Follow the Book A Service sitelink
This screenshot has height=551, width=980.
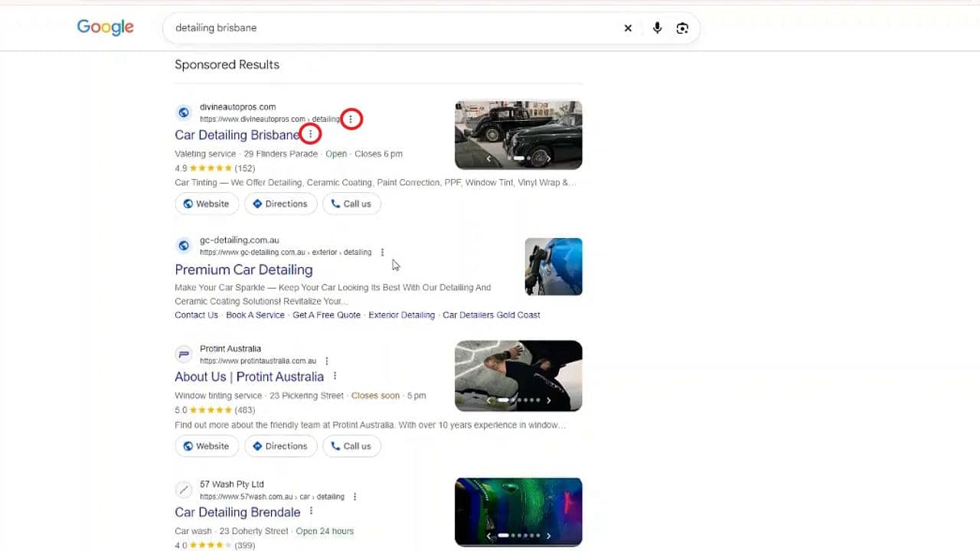[x=255, y=315]
